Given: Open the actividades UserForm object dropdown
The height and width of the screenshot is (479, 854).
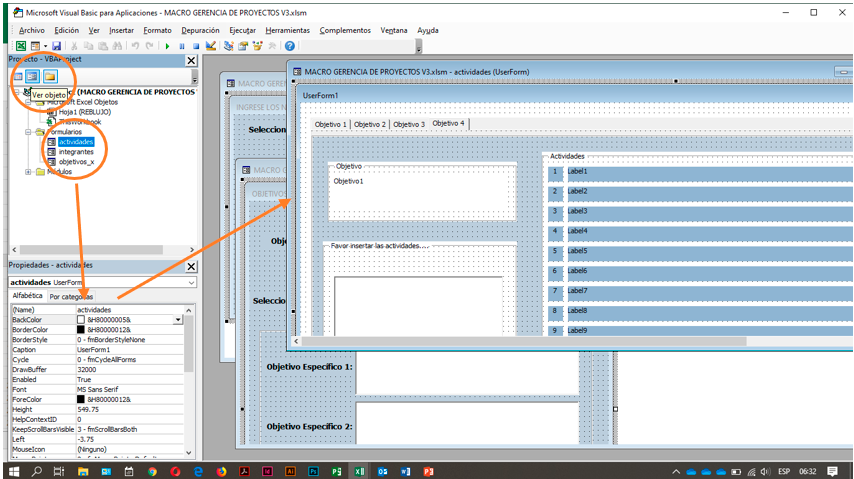Looking at the screenshot, I should point(191,282).
